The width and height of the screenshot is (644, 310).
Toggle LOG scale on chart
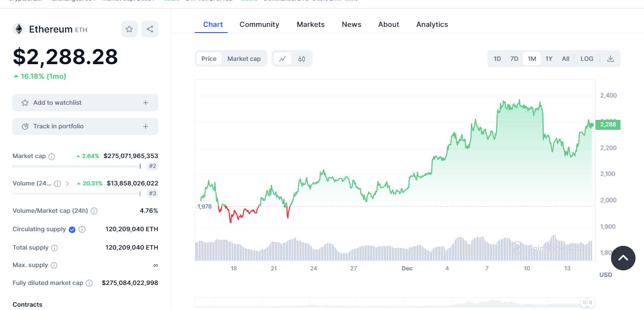587,59
